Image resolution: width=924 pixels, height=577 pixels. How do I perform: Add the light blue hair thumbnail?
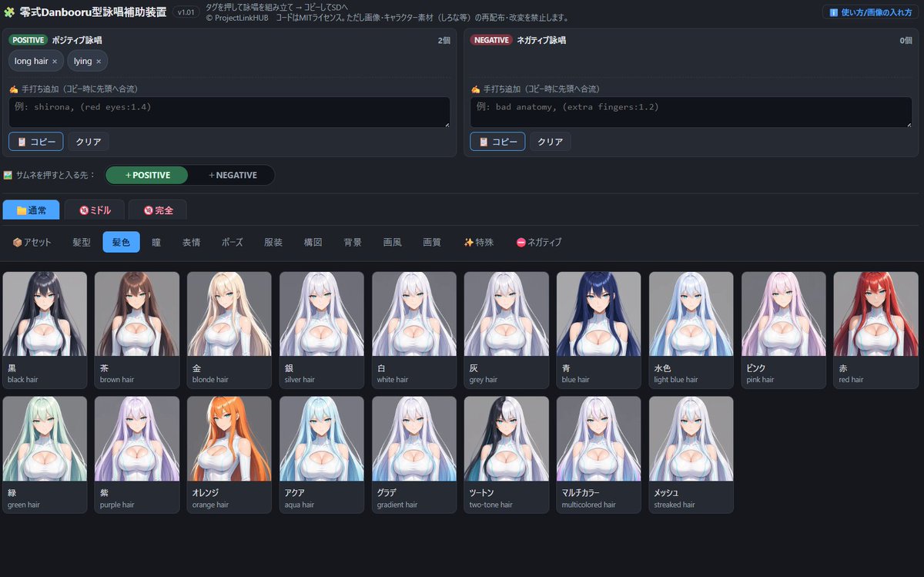pyautogui.click(x=691, y=330)
